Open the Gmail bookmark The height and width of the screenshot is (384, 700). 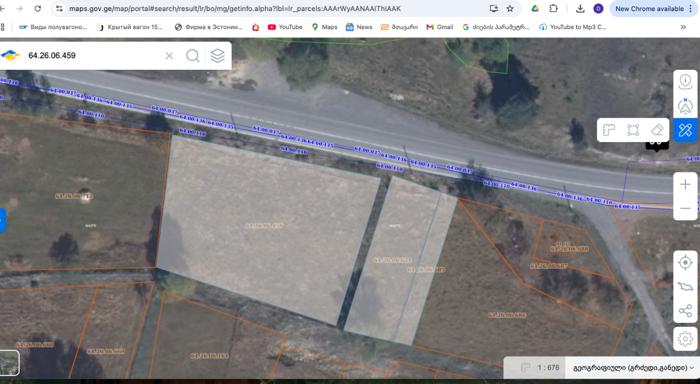440,27
